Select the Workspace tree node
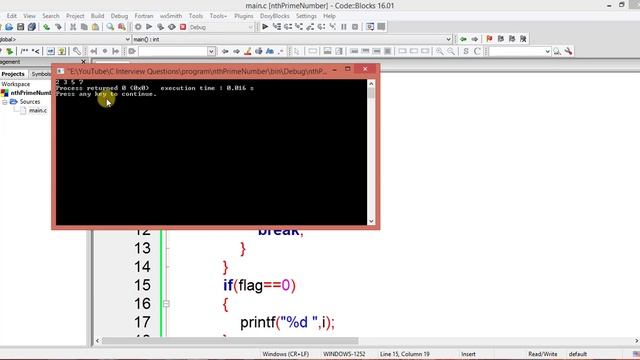Viewport: 640px width, 360px height. point(16,84)
